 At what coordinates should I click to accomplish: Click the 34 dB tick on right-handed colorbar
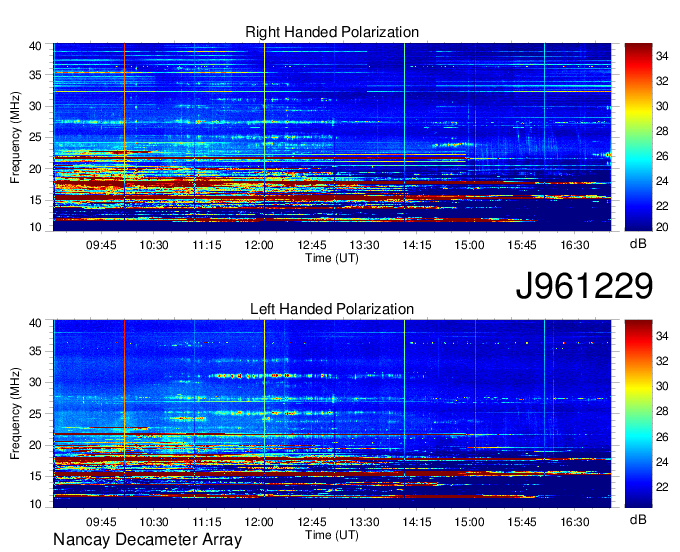click(662, 56)
